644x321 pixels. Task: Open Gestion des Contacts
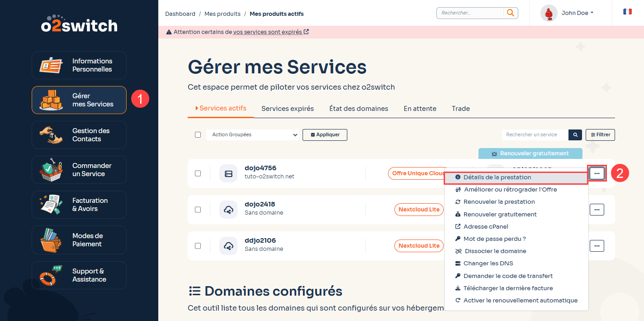pos(79,134)
